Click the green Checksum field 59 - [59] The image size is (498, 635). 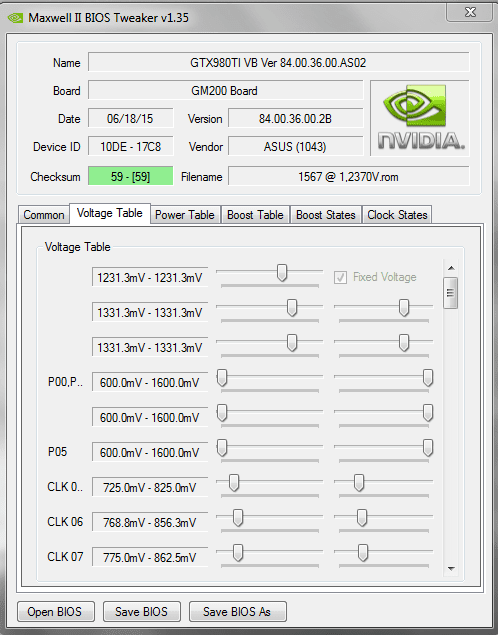click(130, 176)
